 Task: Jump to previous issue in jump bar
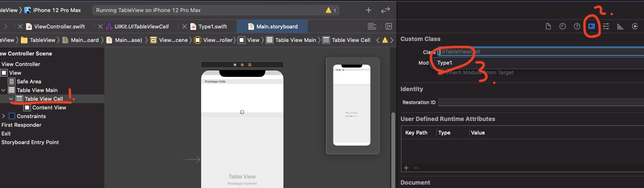point(378,40)
